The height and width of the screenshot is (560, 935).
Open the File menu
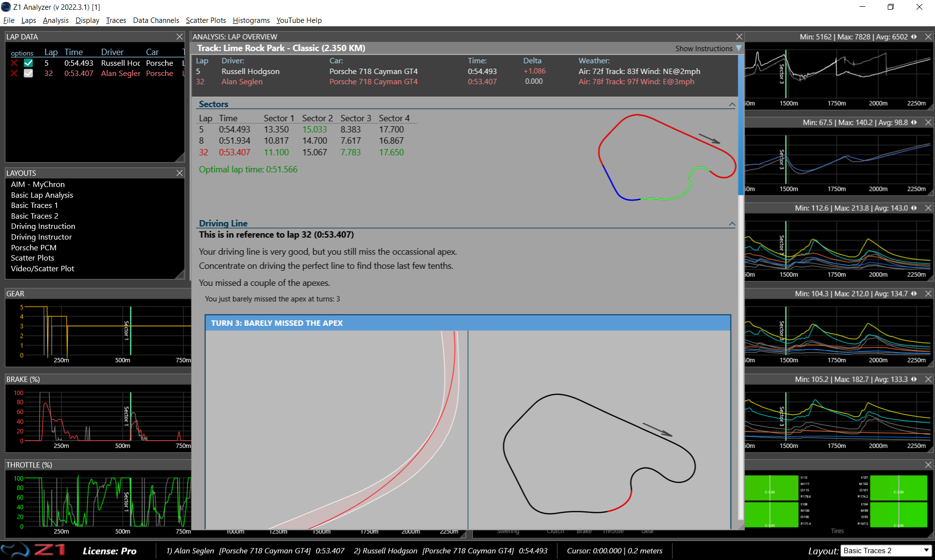pos(9,20)
